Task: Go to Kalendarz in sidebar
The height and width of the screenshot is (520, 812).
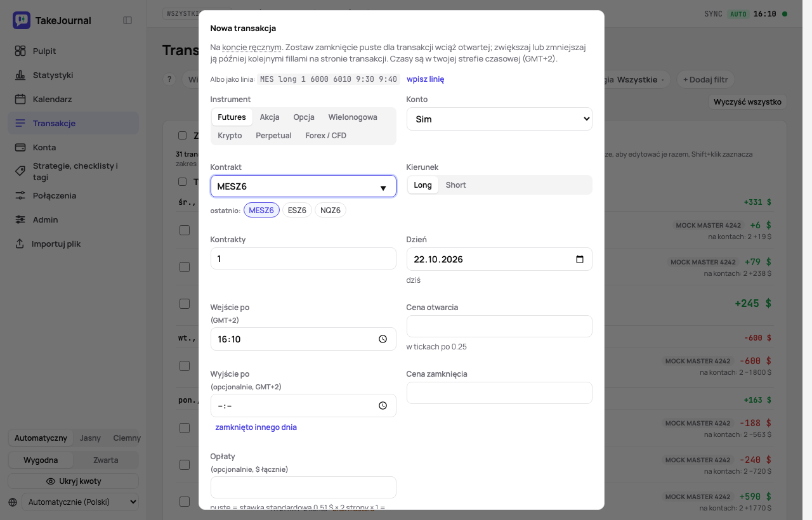Action: [73, 99]
